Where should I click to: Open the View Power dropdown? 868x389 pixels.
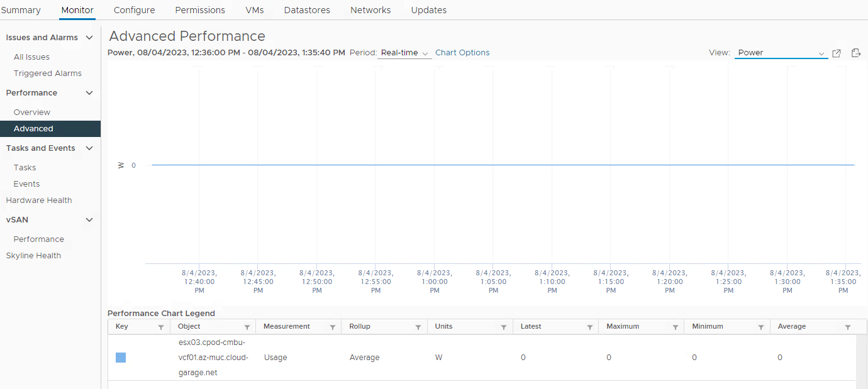click(x=781, y=53)
